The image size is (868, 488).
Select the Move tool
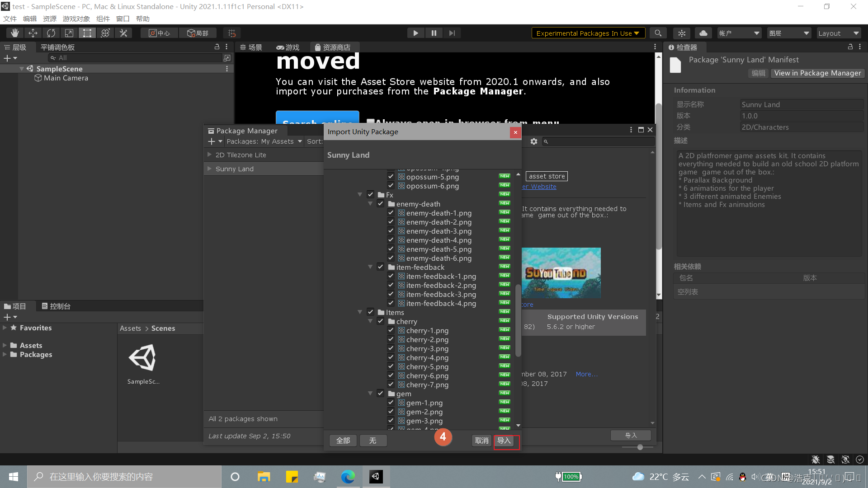[x=33, y=33]
